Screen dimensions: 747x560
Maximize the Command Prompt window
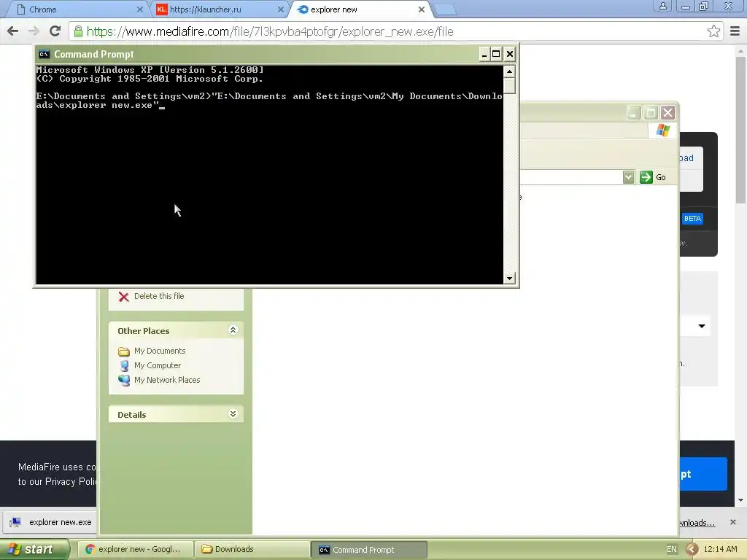[x=496, y=54]
